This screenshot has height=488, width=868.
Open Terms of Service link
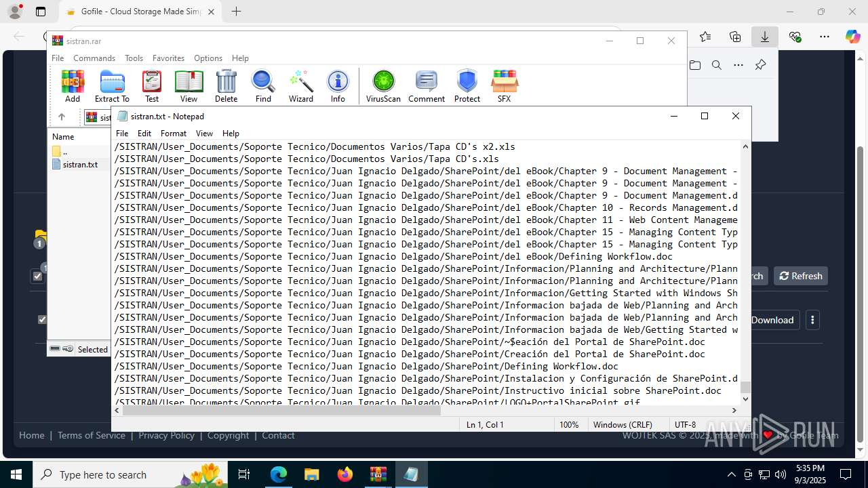pyautogui.click(x=92, y=435)
